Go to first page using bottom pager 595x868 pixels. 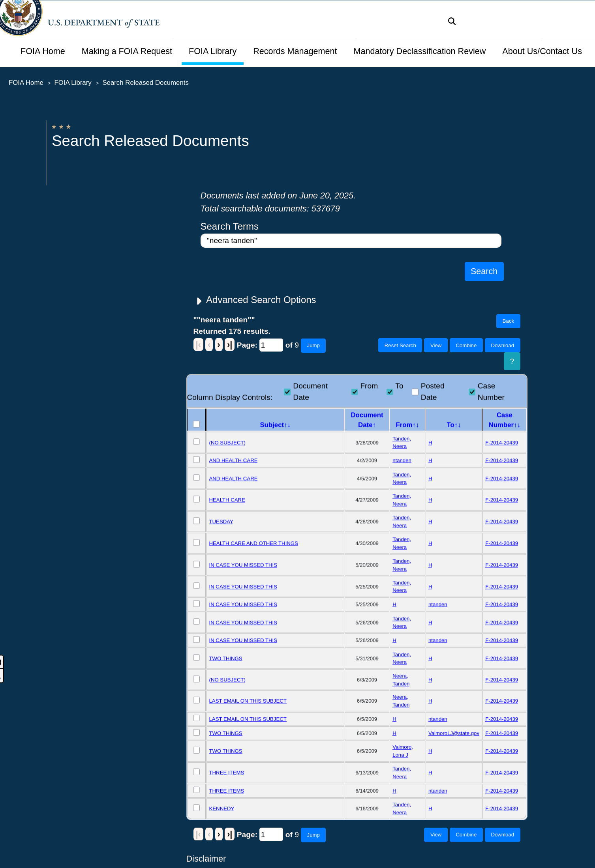pyautogui.click(x=198, y=834)
